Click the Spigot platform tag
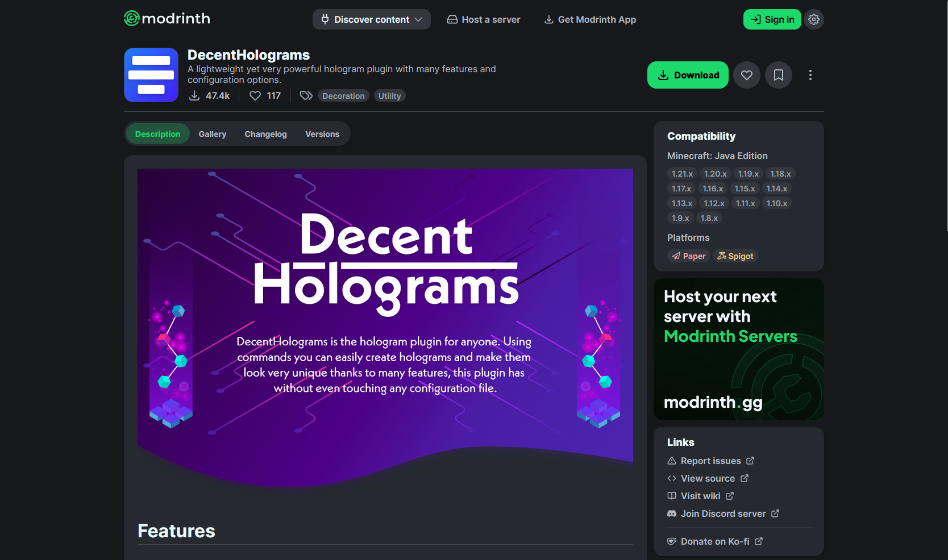Image resolution: width=948 pixels, height=560 pixels. coord(735,256)
